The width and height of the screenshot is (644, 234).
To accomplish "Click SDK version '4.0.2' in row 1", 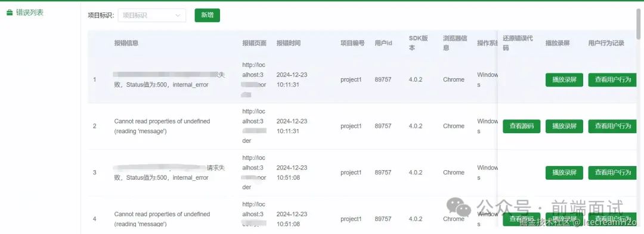I will (x=415, y=80).
